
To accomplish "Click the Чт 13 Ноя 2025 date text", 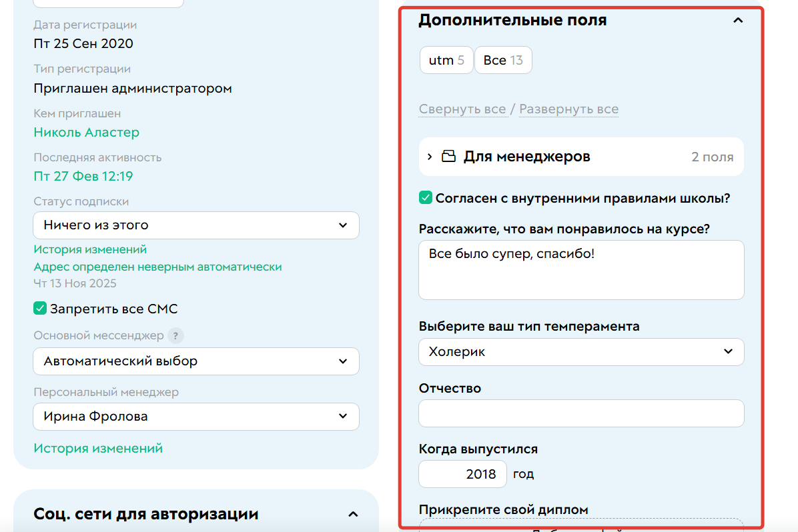I will 75,283.
